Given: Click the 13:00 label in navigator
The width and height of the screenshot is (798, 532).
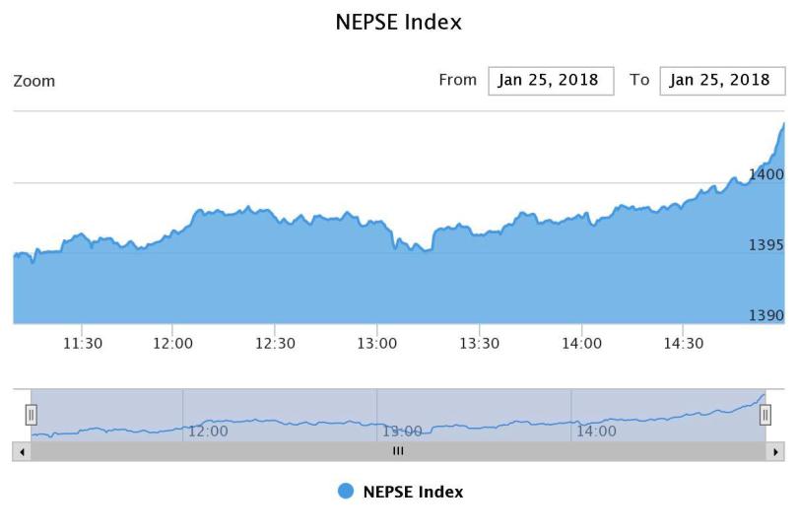Looking at the screenshot, I should tap(402, 431).
